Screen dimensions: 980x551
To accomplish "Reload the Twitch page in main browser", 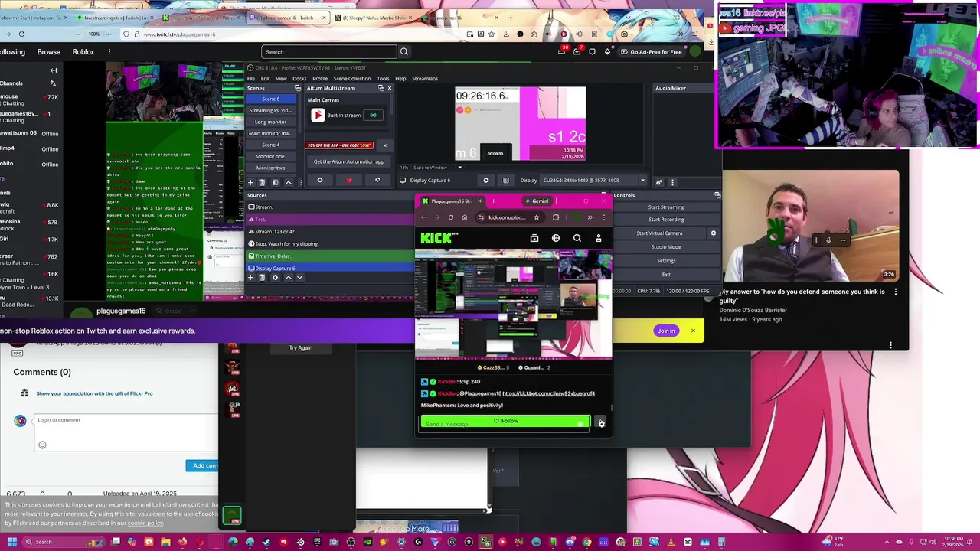I will click(21, 34).
